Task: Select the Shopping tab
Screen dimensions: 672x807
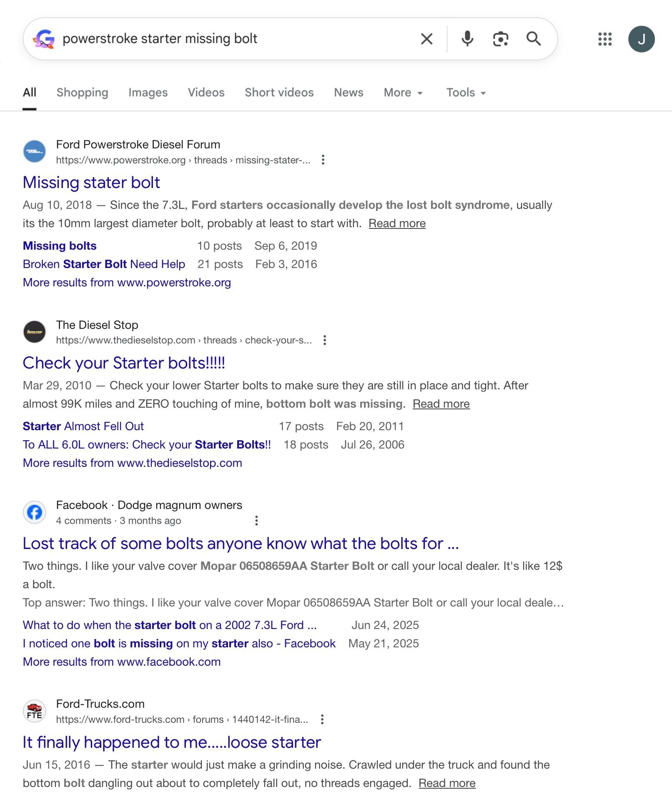Action: [82, 93]
